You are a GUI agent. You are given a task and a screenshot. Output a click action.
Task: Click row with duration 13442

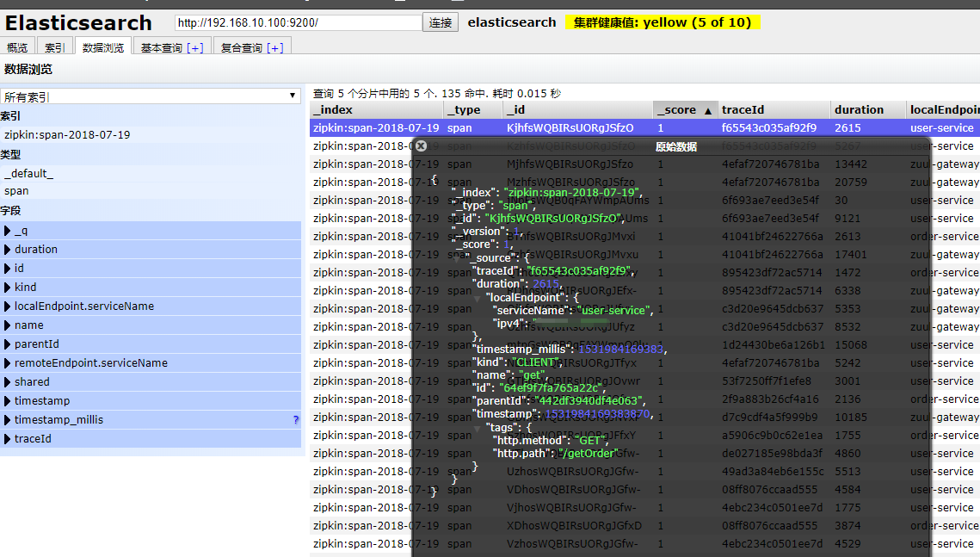(x=645, y=164)
